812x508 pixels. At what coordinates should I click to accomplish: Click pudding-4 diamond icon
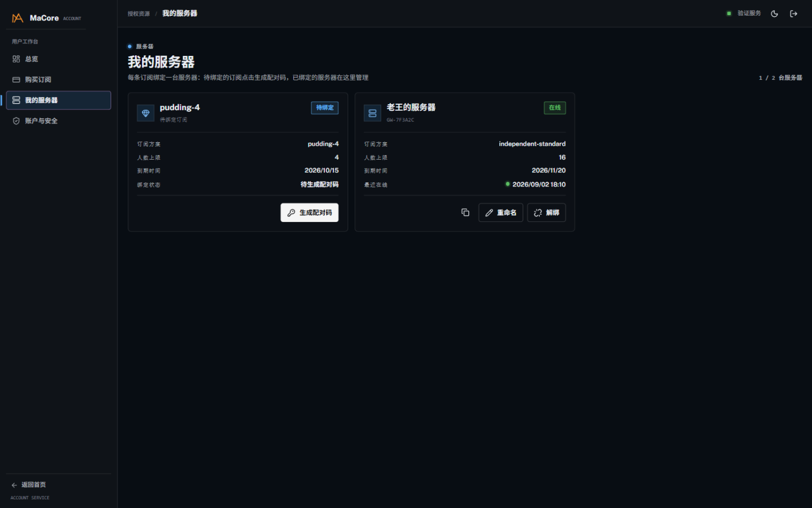[146, 113]
